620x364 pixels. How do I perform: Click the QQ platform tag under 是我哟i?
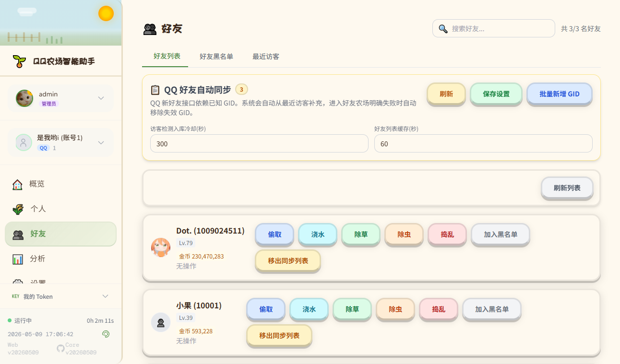pyautogui.click(x=44, y=148)
